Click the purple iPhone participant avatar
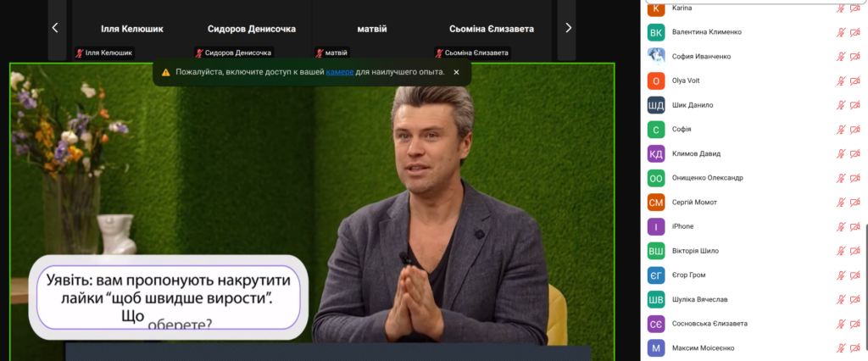Image resolution: width=868 pixels, height=361 pixels. tap(655, 226)
